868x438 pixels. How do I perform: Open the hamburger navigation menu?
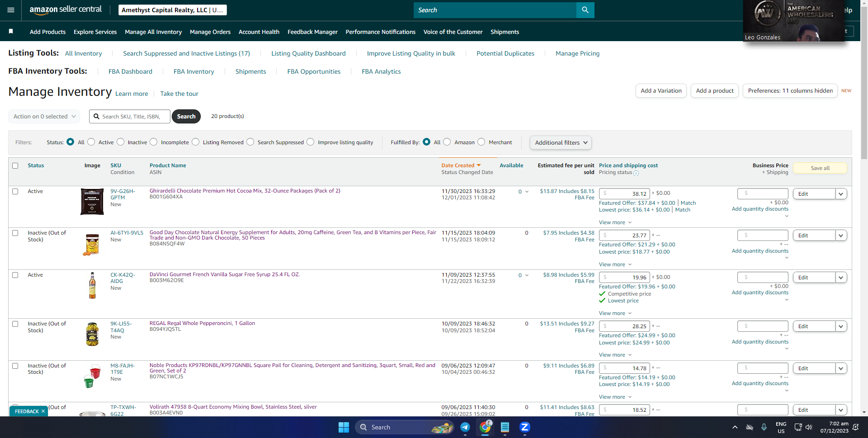coord(11,10)
